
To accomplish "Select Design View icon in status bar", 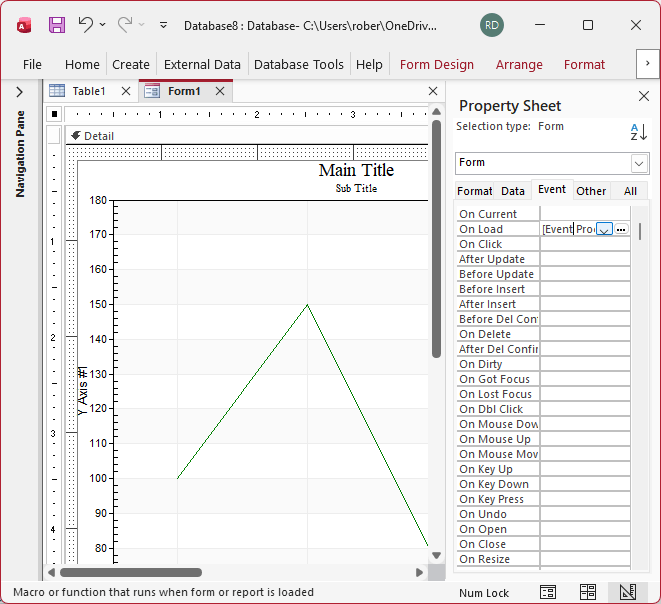I will pos(628,592).
